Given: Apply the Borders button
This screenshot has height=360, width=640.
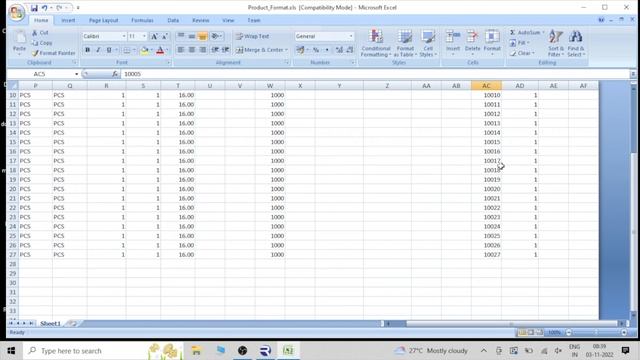Looking at the screenshot, I should coord(127,50).
